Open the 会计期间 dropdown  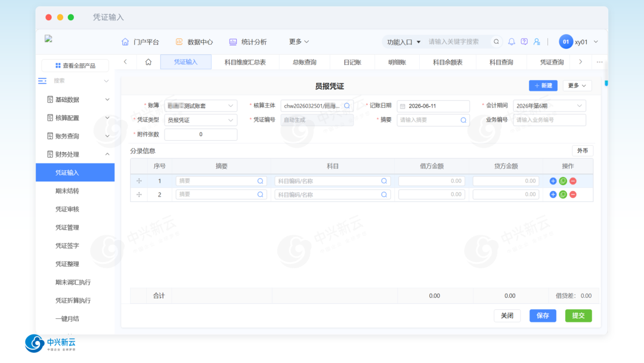[549, 106]
